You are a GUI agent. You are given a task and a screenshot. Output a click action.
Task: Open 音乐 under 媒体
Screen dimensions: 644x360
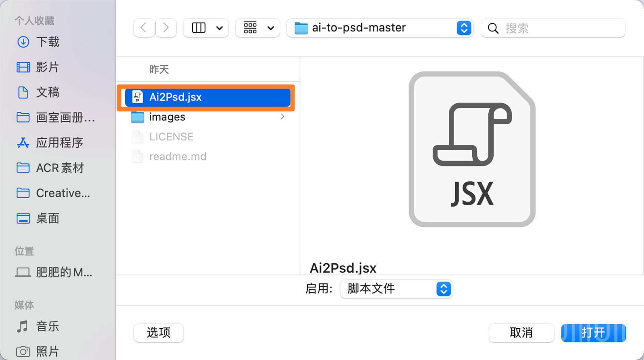47,326
